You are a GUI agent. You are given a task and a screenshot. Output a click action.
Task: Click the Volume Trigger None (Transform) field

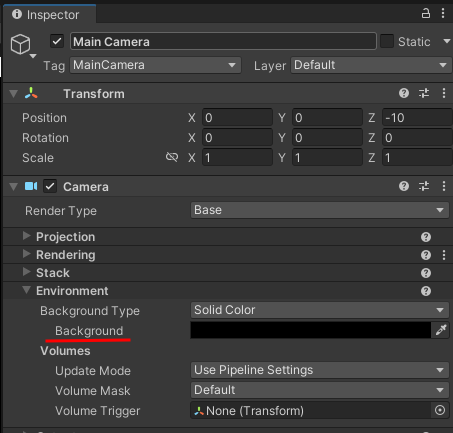(311, 410)
